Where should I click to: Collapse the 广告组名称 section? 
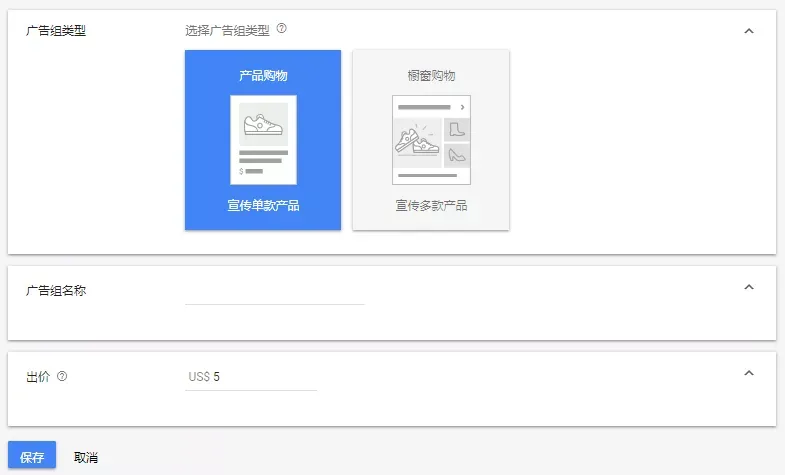click(x=749, y=287)
